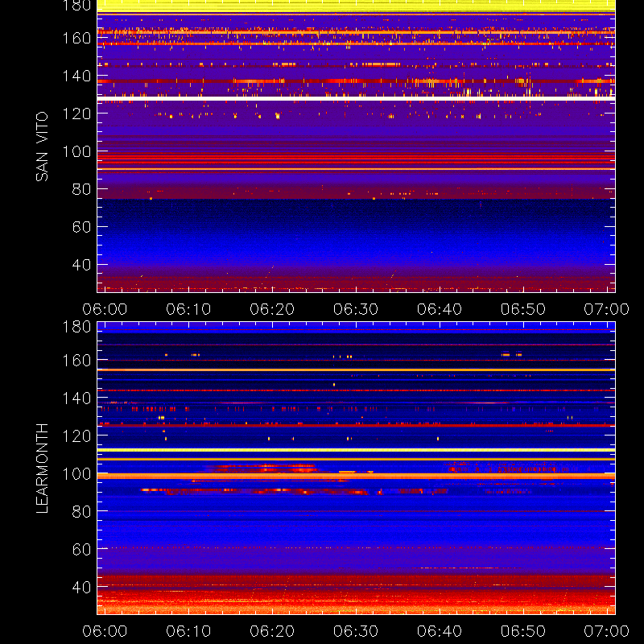The image size is (644, 644).
Task: Pick the 120 frequency label on Learmonth axis
Action: [76, 436]
